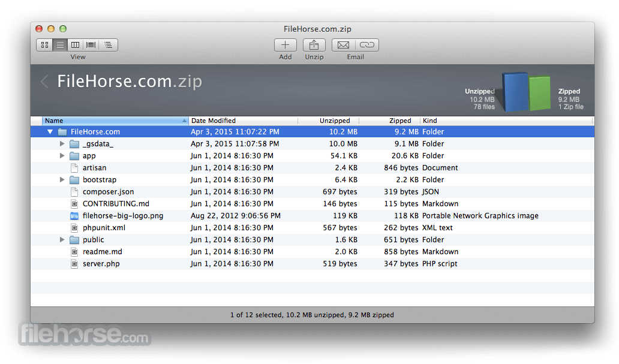Click the phpunit.xml file icon

click(74, 228)
